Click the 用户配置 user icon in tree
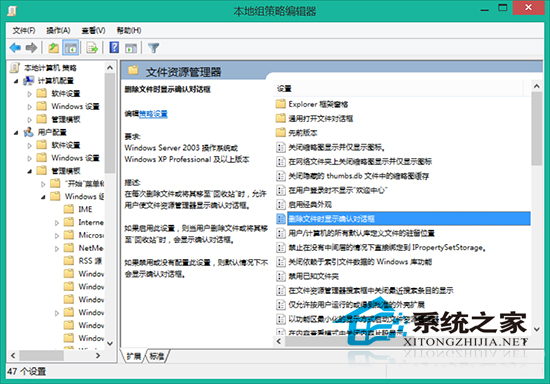This screenshot has height=384, width=550. click(x=28, y=132)
